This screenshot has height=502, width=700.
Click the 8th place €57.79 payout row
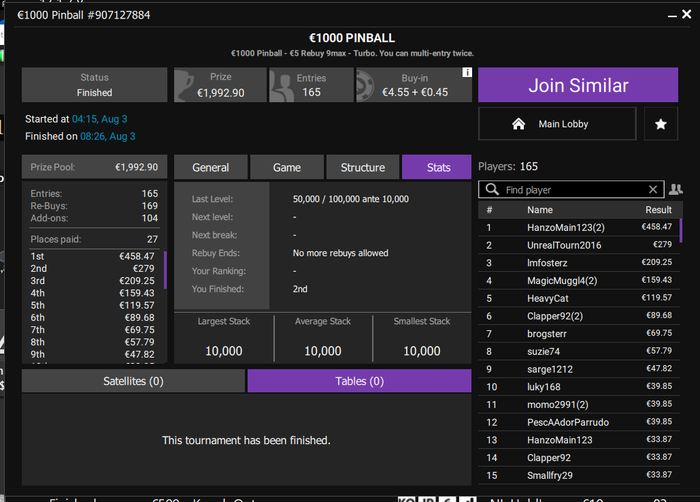92,342
